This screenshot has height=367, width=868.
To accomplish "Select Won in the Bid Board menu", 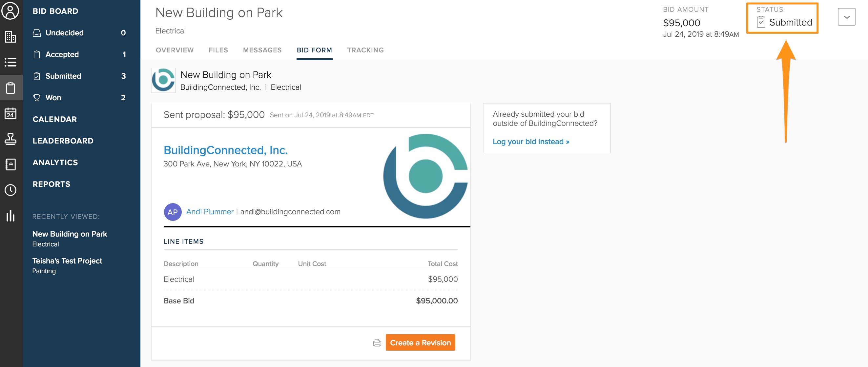I will (53, 98).
